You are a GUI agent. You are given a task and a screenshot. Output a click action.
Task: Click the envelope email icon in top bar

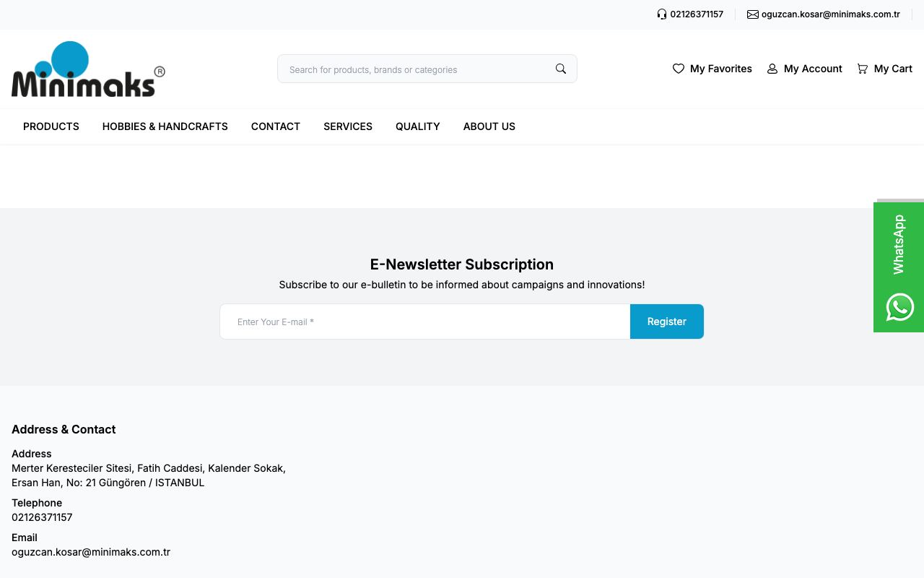(x=753, y=14)
